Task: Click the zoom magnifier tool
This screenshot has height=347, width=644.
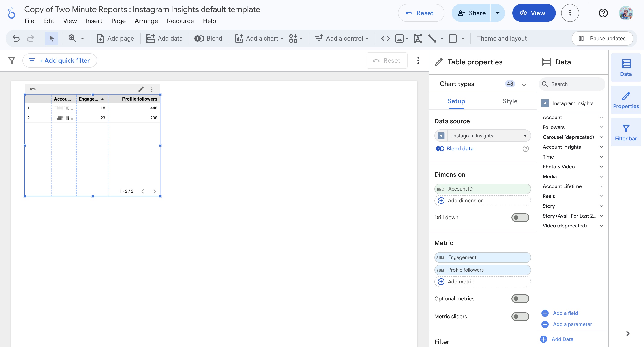Action: tap(73, 38)
